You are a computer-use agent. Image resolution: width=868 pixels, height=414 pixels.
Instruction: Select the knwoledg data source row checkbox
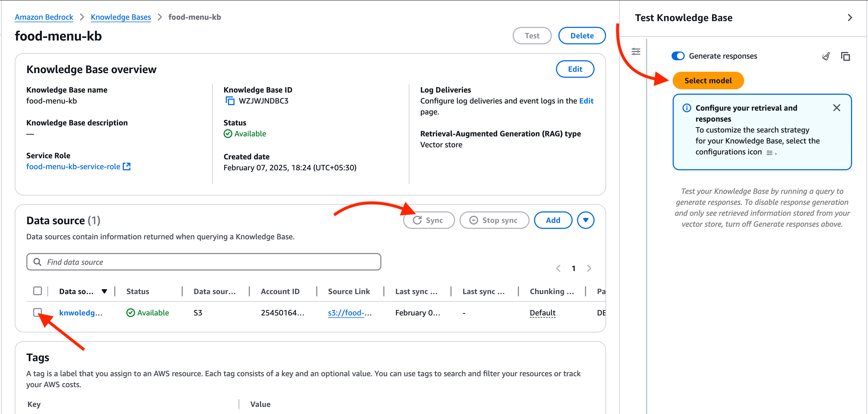38,312
